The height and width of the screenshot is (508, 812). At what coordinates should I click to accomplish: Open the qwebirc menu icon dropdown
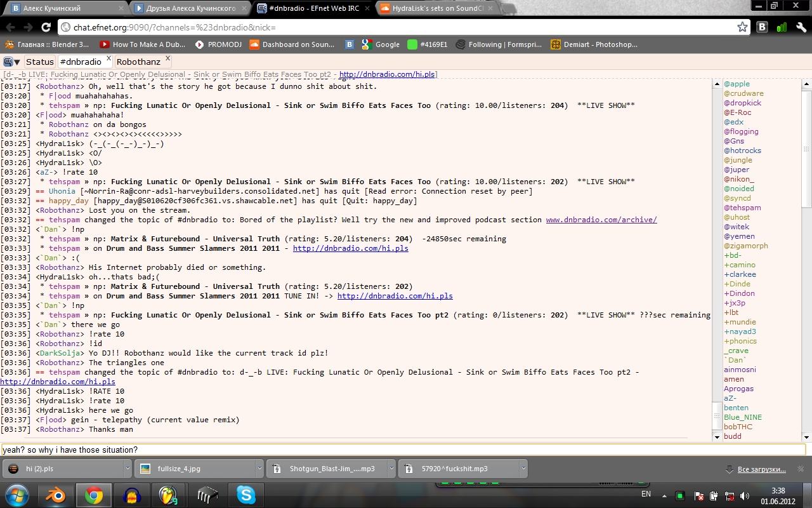11,62
